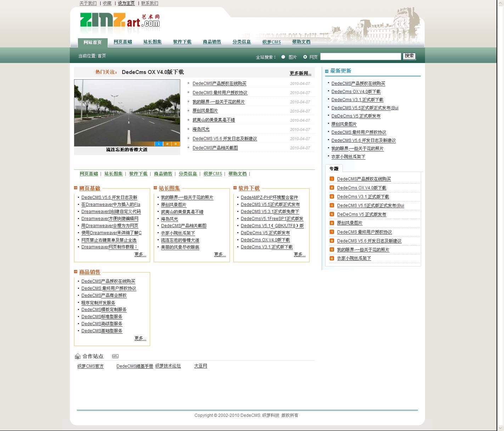Click 更多... in the 商品销售 box
Viewport: 504px width, 431px height.
pos(140,338)
